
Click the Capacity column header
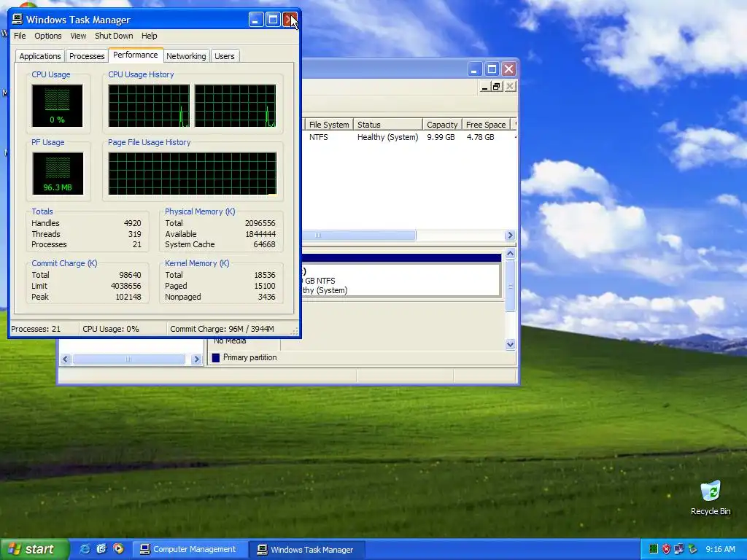(442, 125)
